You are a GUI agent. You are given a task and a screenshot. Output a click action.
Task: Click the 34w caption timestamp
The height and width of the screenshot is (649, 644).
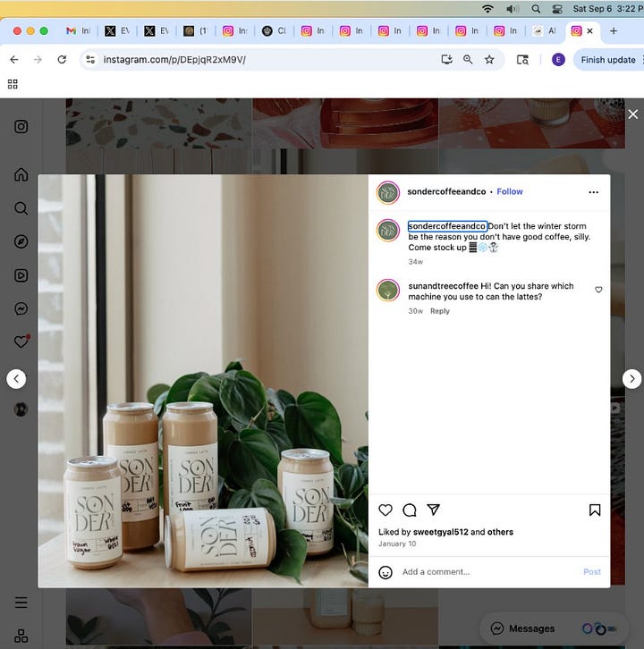pos(415,262)
